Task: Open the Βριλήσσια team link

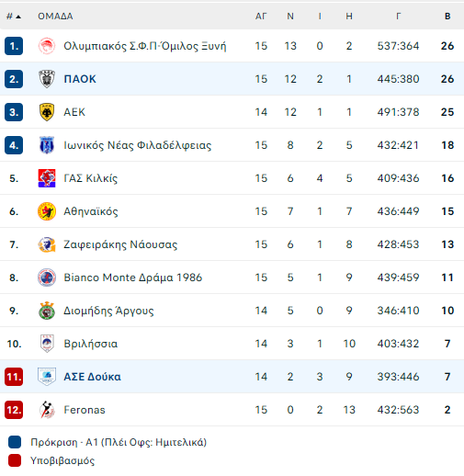Action: 91,344
